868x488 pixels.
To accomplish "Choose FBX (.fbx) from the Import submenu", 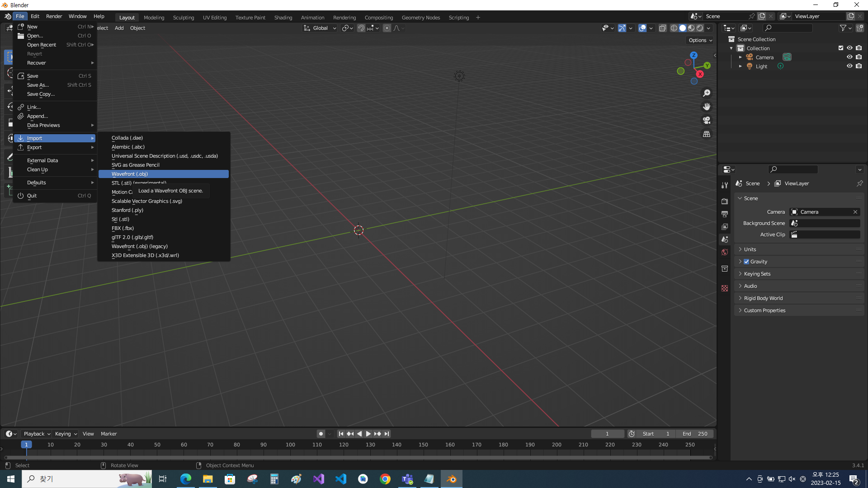I will point(123,228).
